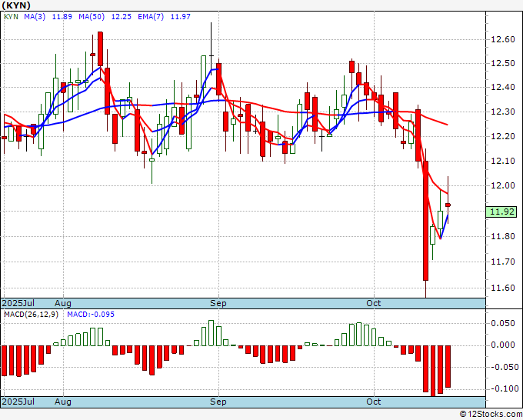Image resolution: width=523 pixels, height=420 pixels.
Task: Click the 12.30 price axis label
Action: 503,112
